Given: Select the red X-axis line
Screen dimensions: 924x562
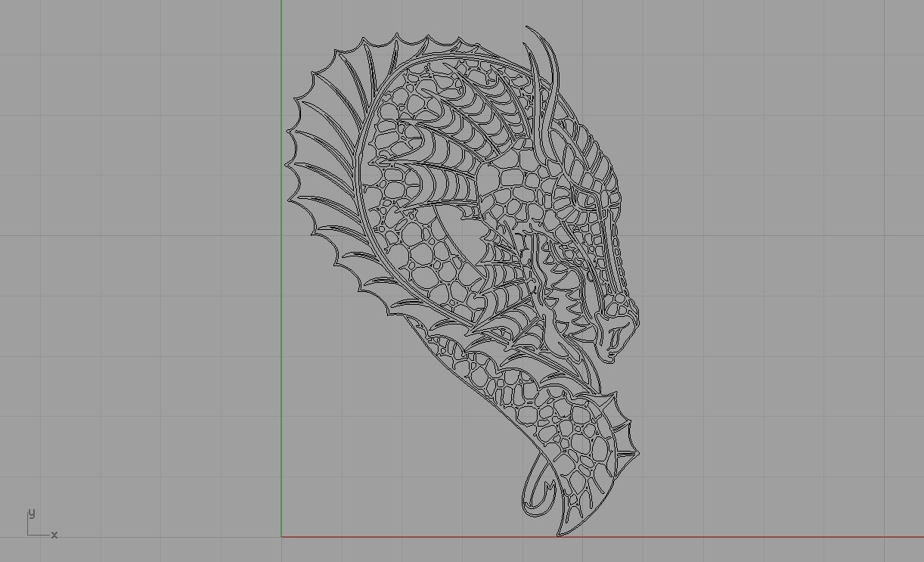Looking at the screenshot, I should tap(718, 537).
